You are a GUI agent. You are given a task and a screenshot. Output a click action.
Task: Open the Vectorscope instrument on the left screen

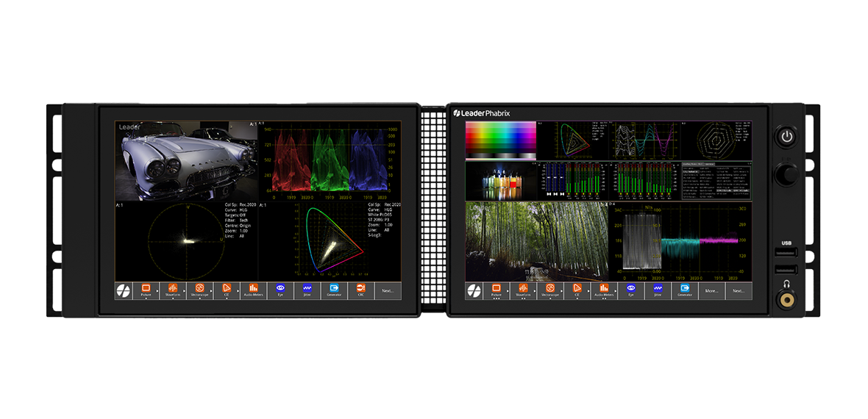coord(199,290)
